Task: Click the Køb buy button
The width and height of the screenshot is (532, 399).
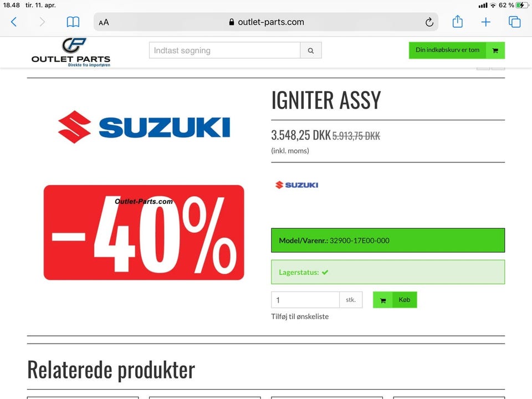Action: point(395,300)
